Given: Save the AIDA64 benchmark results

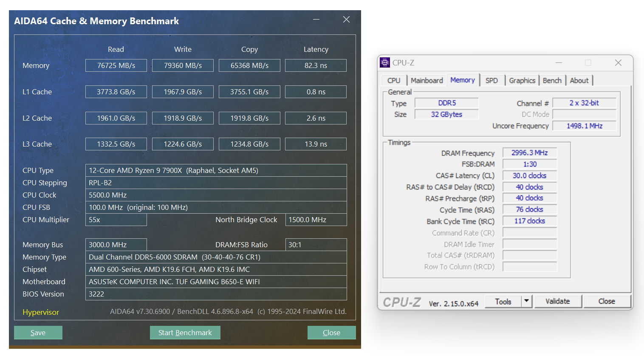Looking at the screenshot, I should [x=38, y=333].
